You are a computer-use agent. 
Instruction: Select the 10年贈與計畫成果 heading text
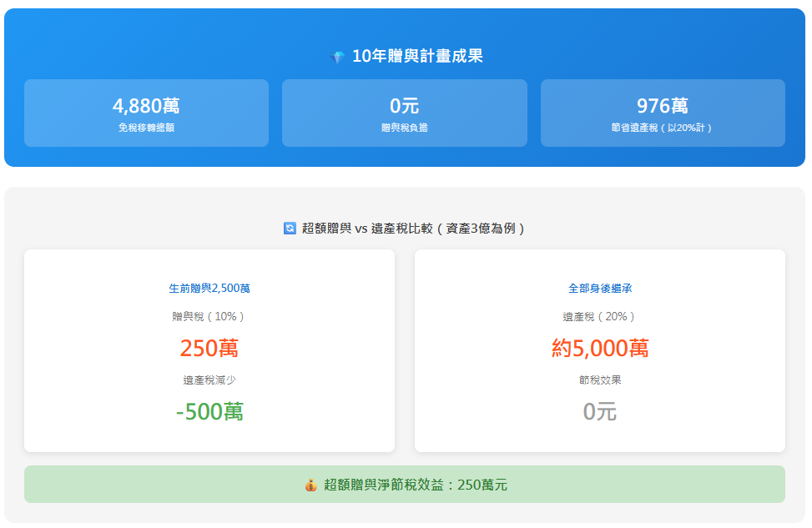click(417, 56)
